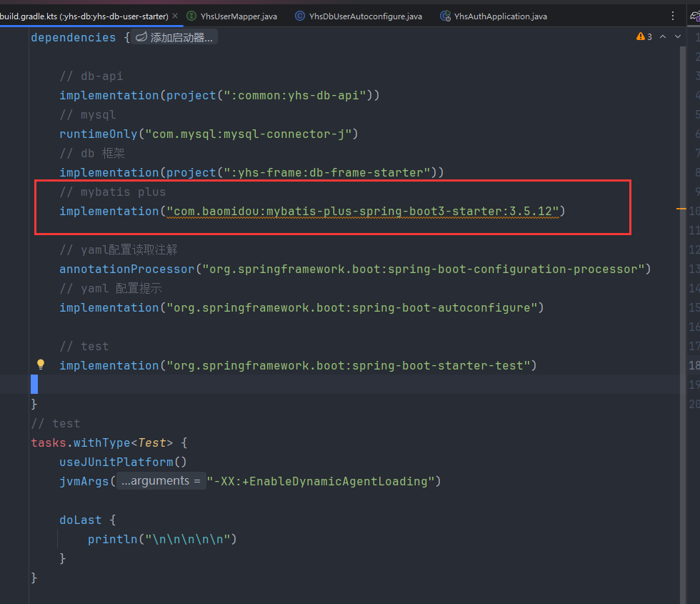Click the YhsAuthApplication runnable class icon
700x604 pixels.
445,16
